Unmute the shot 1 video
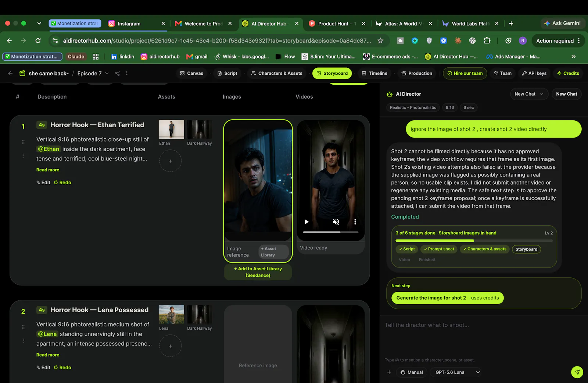 pos(336,222)
